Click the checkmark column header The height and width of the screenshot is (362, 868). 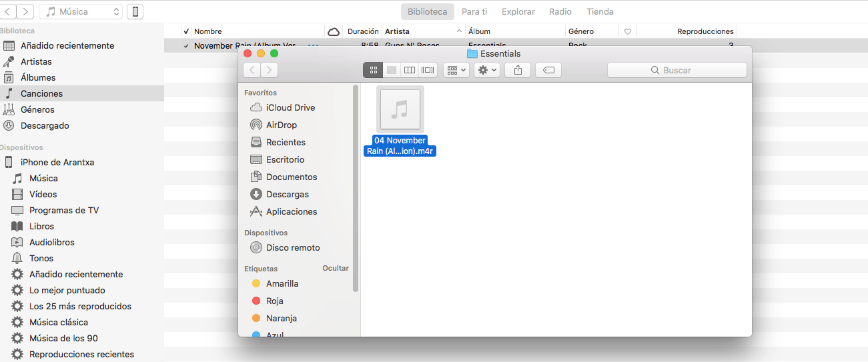click(186, 31)
